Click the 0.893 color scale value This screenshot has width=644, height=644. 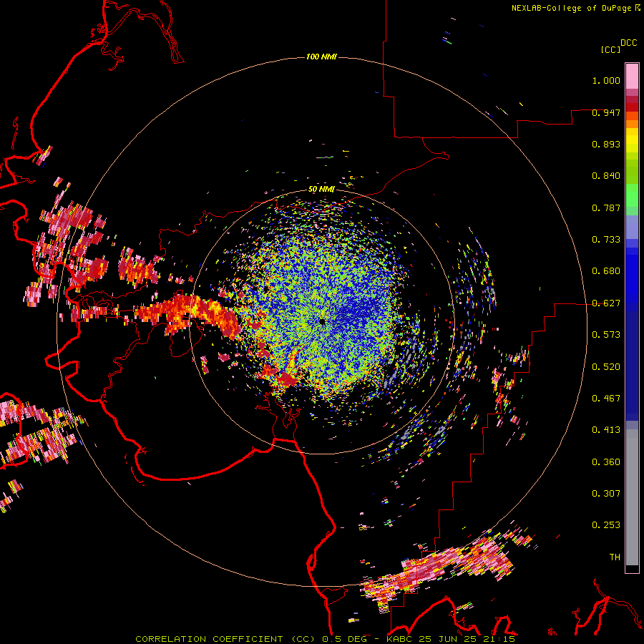tap(606, 144)
